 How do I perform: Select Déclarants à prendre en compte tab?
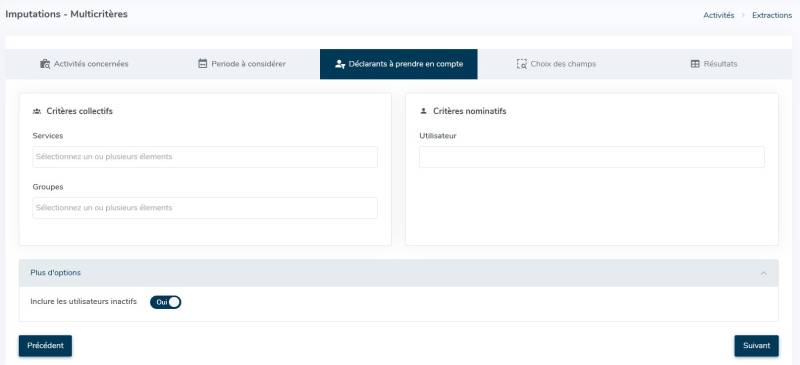[x=398, y=64]
